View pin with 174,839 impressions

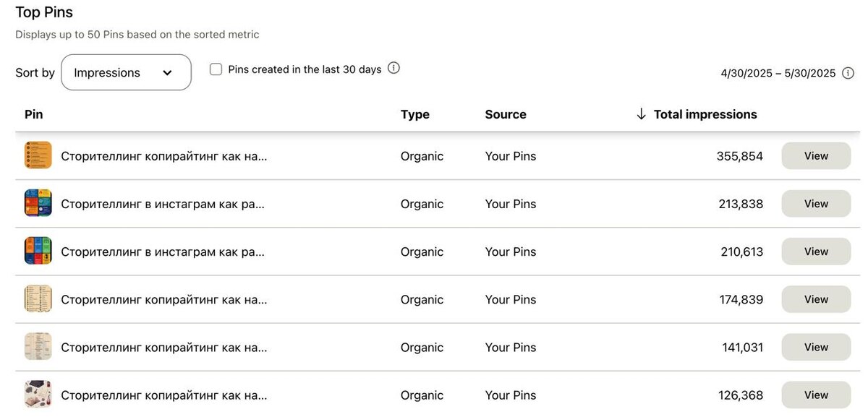pyautogui.click(x=815, y=299)
